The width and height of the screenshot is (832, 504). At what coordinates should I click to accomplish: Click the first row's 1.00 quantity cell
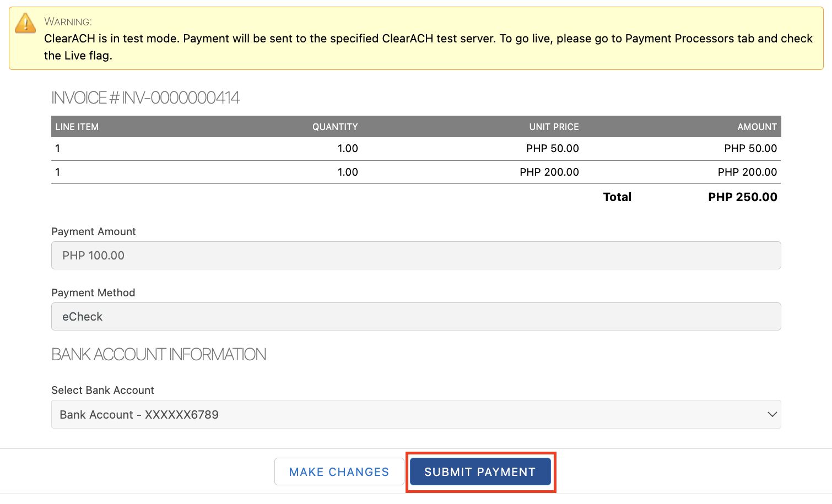[x=348, y=149]
